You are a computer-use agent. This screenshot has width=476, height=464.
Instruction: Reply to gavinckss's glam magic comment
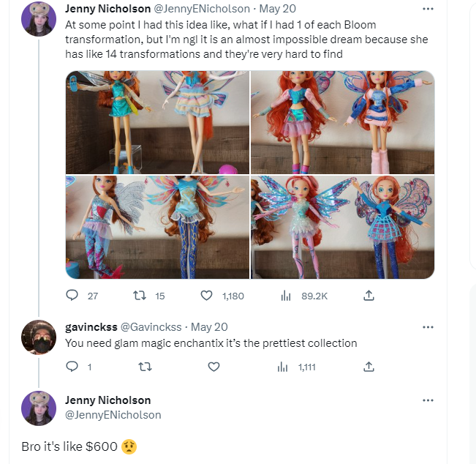pyautogui.click(x=72, y=367)
